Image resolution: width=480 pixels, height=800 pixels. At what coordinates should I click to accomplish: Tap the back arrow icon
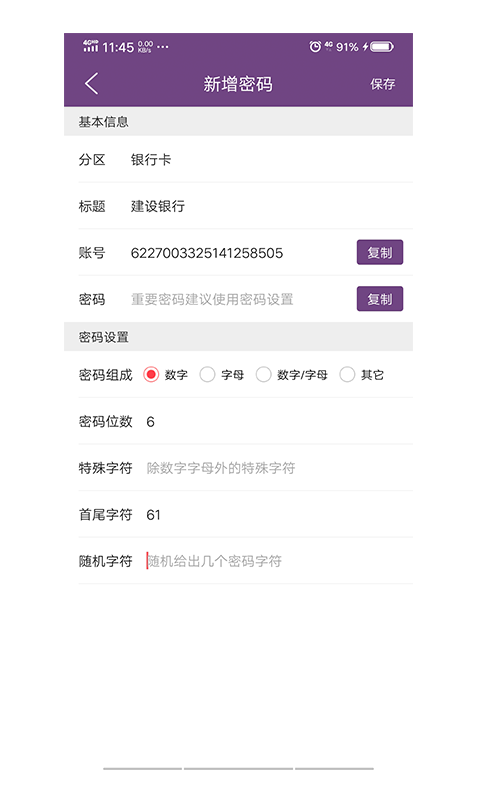[92, 84]
